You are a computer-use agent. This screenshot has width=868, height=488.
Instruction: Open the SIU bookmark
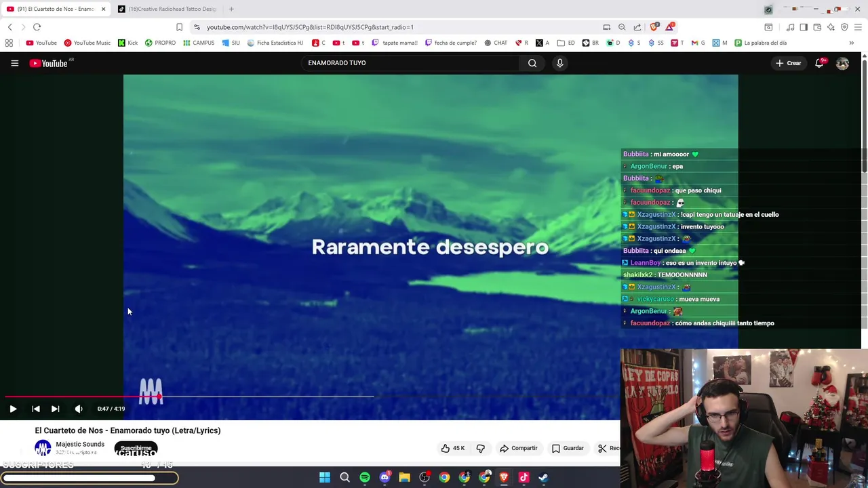tap(231, 43)
